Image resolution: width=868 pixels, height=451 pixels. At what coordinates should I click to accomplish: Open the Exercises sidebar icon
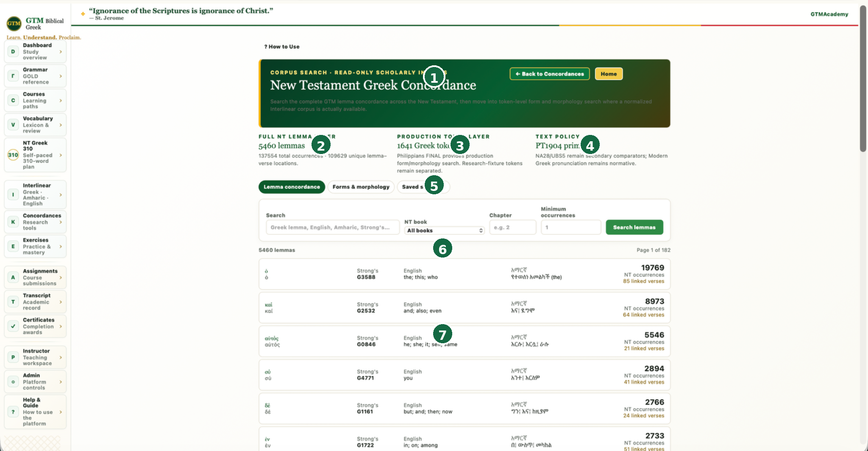point(13,247)
